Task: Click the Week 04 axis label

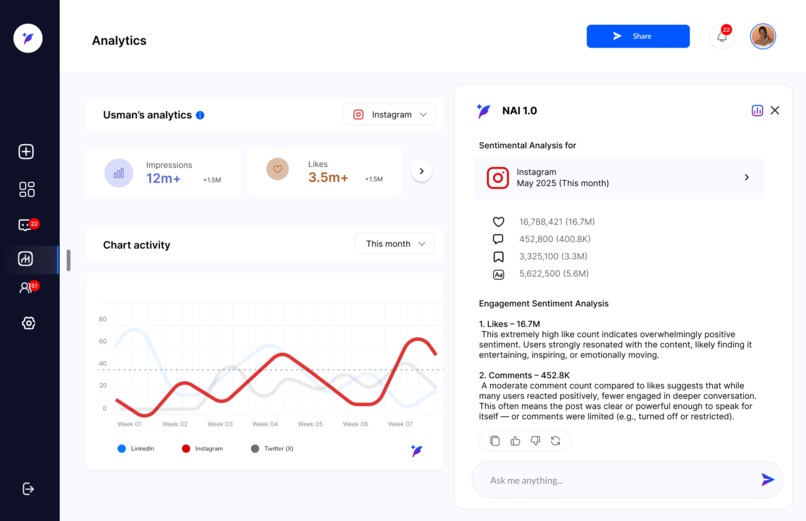Action: 265,424
